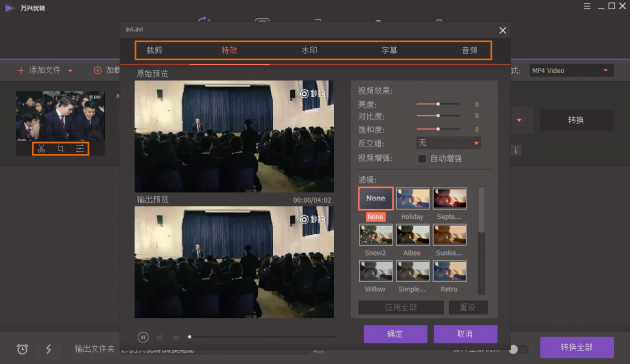Go to next frame in preview
630x364 pixels.
click(176, 337)
